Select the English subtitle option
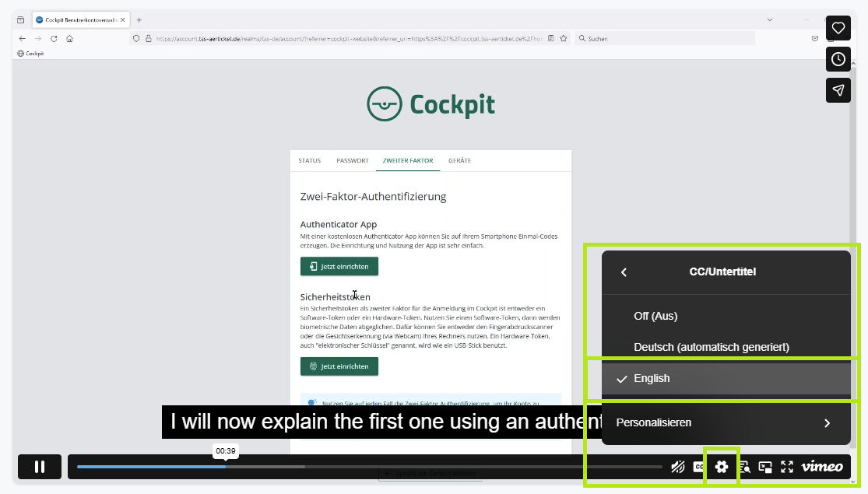Viewport: 868px width, 494px height. tap(652, 379)
